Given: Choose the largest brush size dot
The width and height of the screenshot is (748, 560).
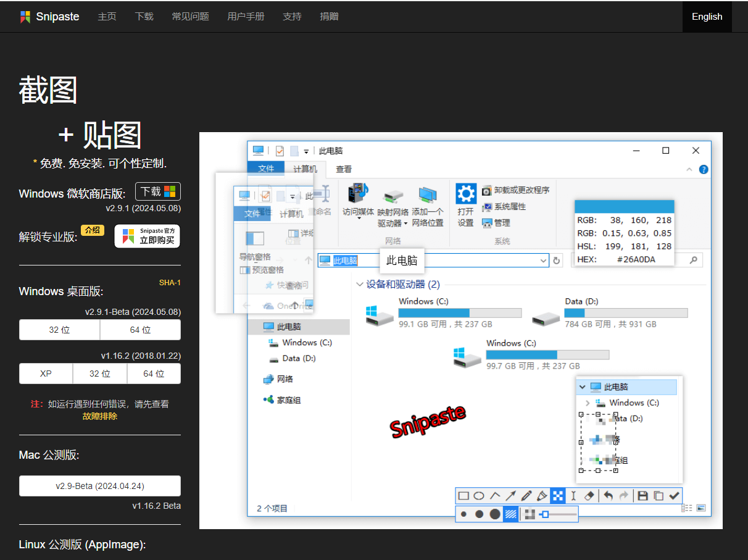Looking at the screenshot, I should pos(495,514).
